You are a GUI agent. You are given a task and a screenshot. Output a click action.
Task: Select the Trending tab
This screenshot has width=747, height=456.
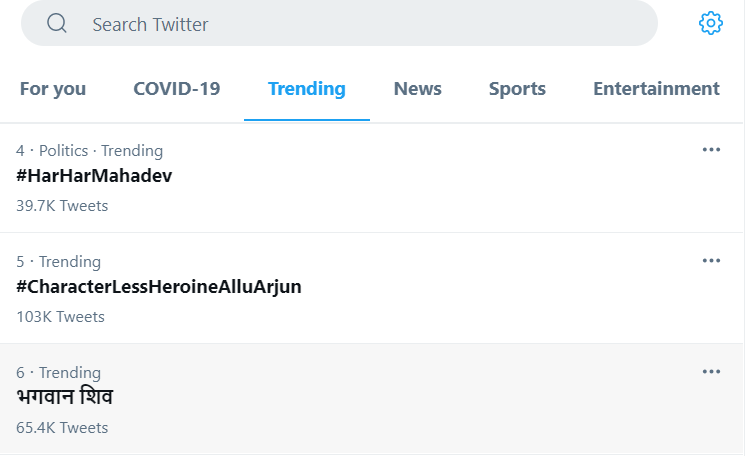coord(307,89)
